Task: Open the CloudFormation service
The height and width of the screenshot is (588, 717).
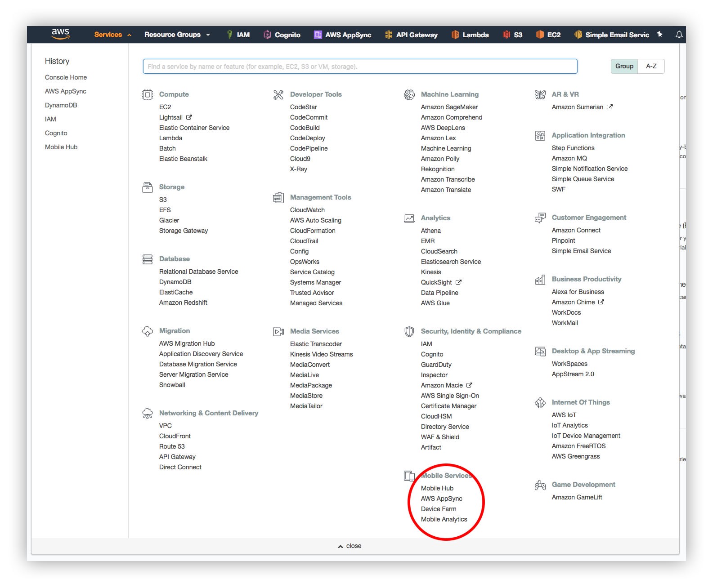Action: pos(313,231)
